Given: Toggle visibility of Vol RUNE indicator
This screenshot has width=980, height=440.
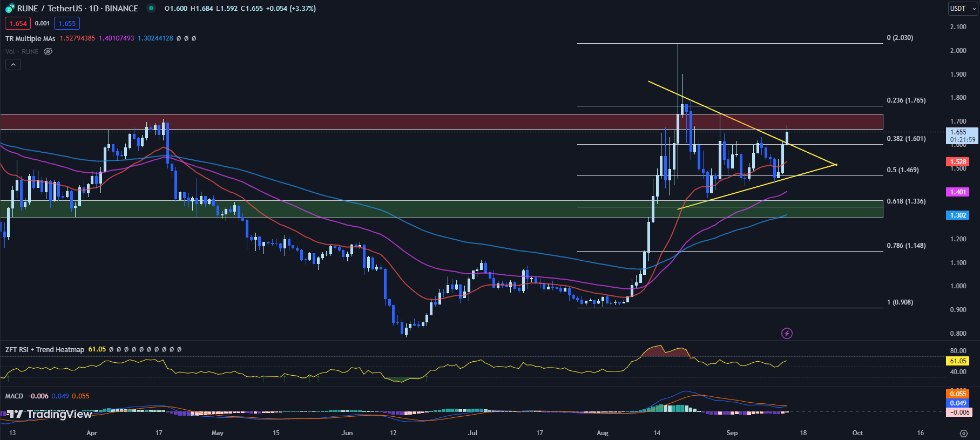Looking at the screenshot, I should (48, 51).
